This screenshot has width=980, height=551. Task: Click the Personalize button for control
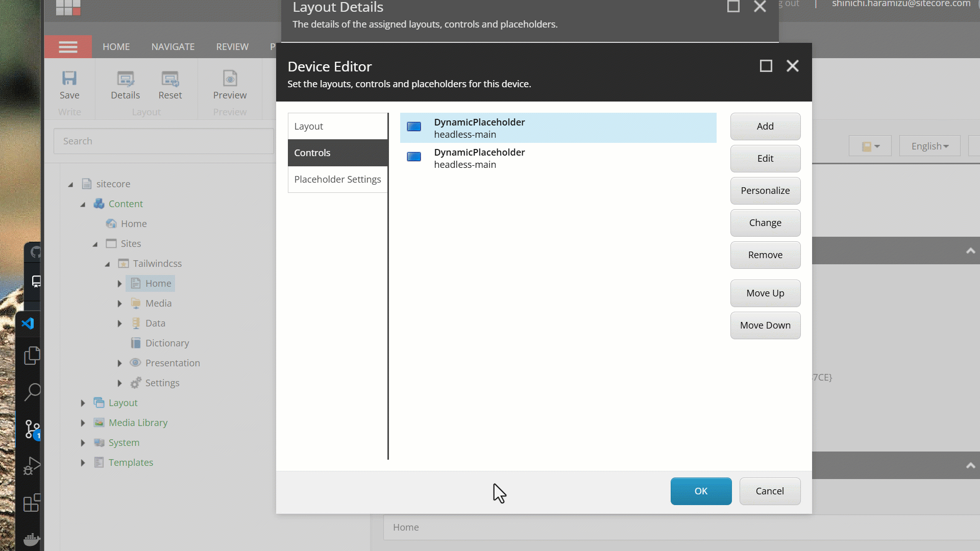click(765, 190)
